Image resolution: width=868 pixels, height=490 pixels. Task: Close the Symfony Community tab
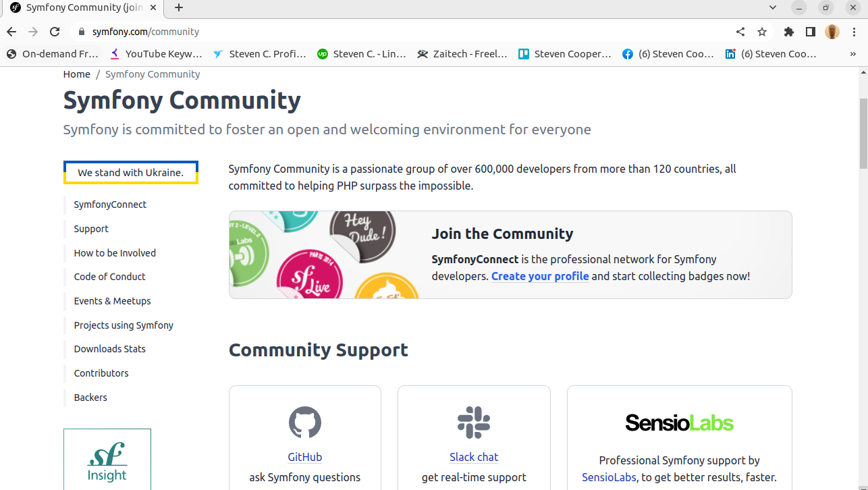pyautogui.click(x=155, y=7)
